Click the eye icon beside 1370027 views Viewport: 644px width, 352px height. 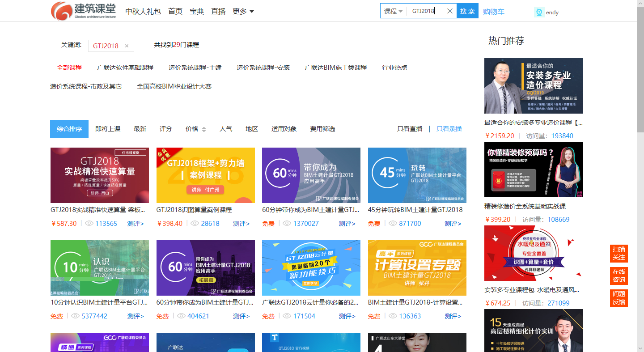[287, 223]
